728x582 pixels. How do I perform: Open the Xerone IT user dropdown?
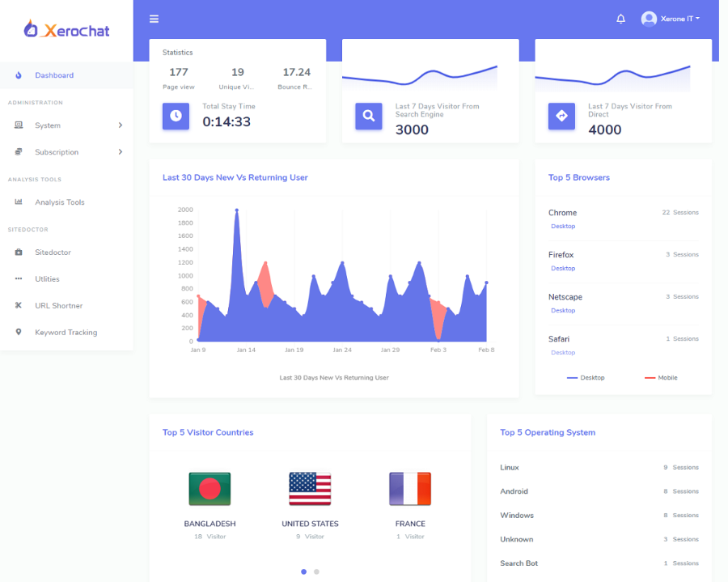click(671, 19)
